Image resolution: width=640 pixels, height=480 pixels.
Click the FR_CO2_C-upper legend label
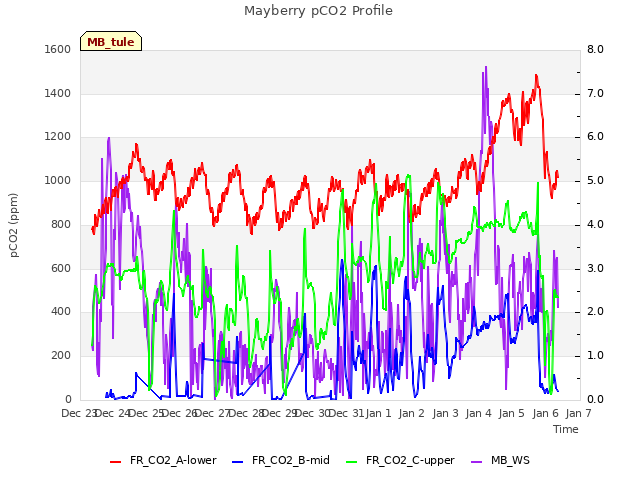[x=410, y=460]
